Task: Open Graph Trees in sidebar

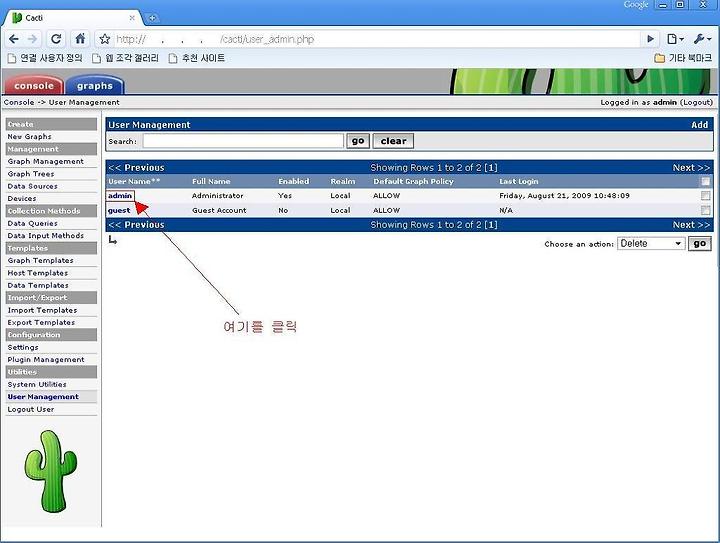Action: click(31, 174)
